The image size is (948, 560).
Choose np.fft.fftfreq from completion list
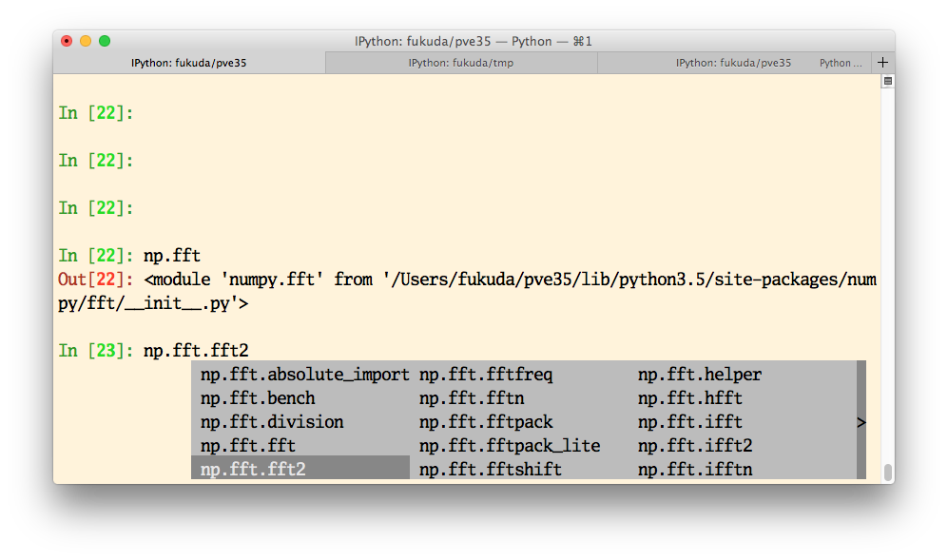[x=486, y=375]
